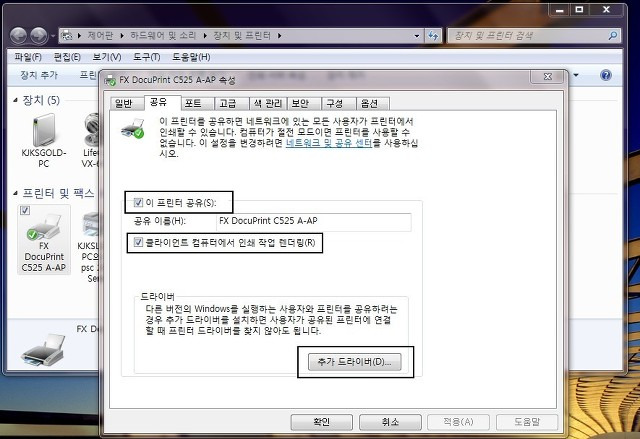Screen dimensions: 640x439
Task: Click '하드웨어 및 소리' in the breadcrumb
Action: pyautogui.click(x=163, y=36)
